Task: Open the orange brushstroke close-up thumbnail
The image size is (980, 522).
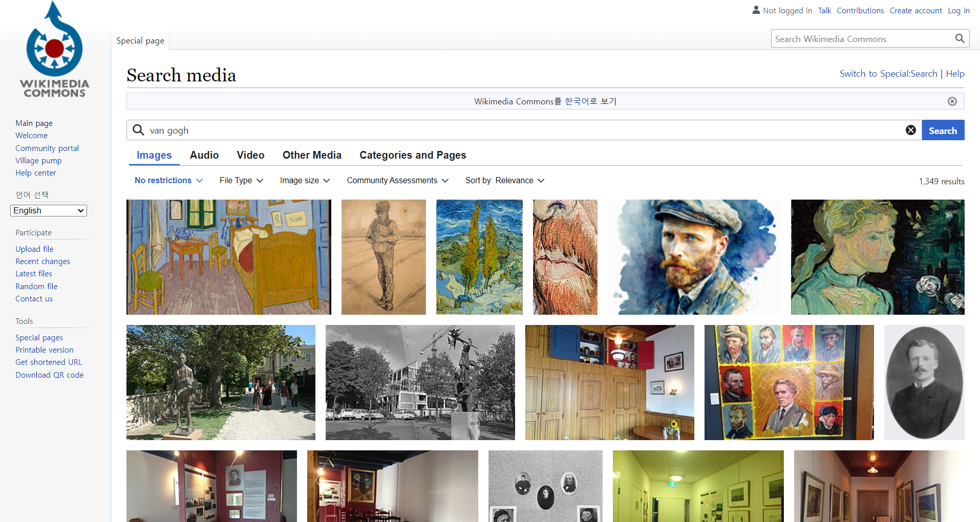Action: 565,257
